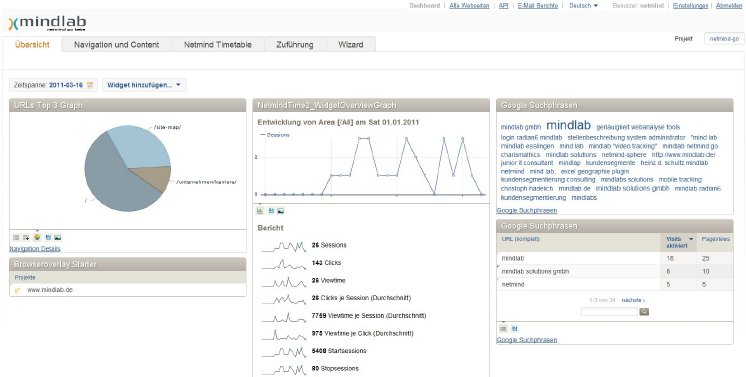Click the Viewtime je Click sparkline
Image resolution: width=746 pixels, height=377 pixels.
[284, 334]
